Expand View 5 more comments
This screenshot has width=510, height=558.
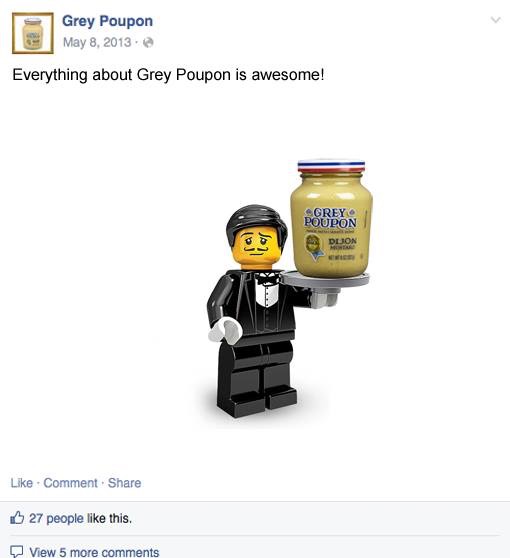(x=94, y=552)
